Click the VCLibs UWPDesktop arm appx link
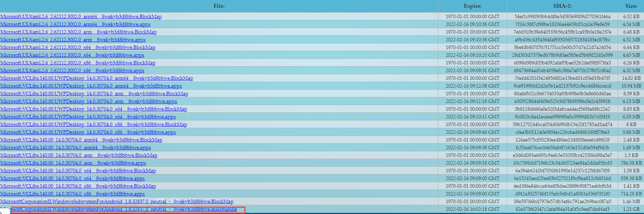The width and height of the screenshot is (644, 214). (88, 101)
